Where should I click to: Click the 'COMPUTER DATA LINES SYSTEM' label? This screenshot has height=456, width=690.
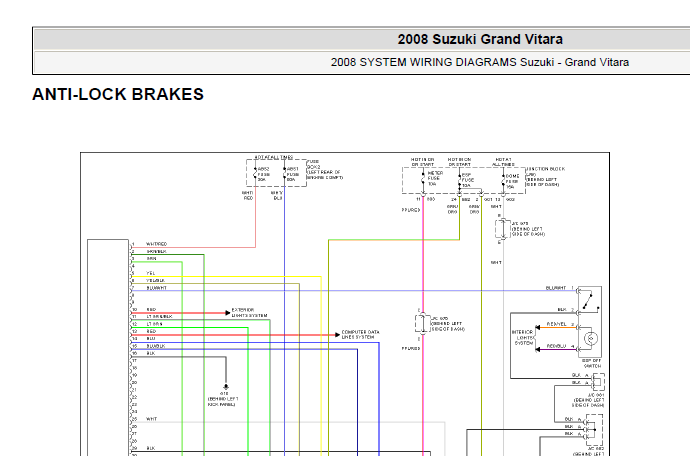coord(360,335)
